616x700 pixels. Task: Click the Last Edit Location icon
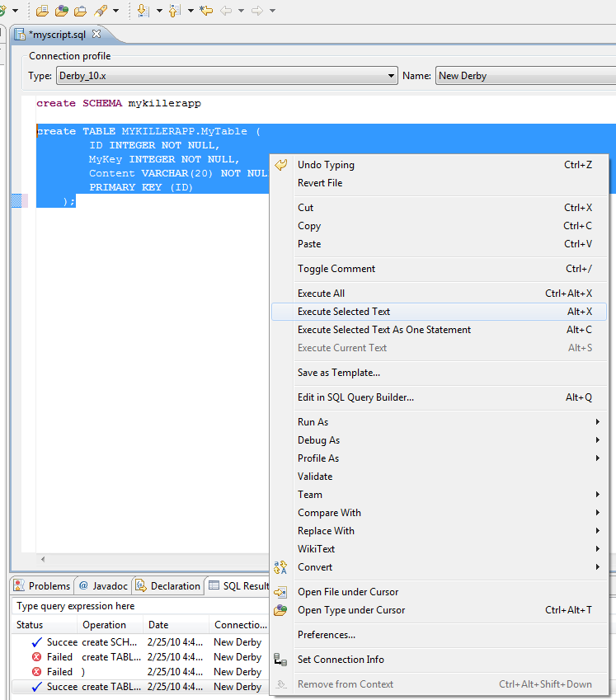tap(206, 11)
